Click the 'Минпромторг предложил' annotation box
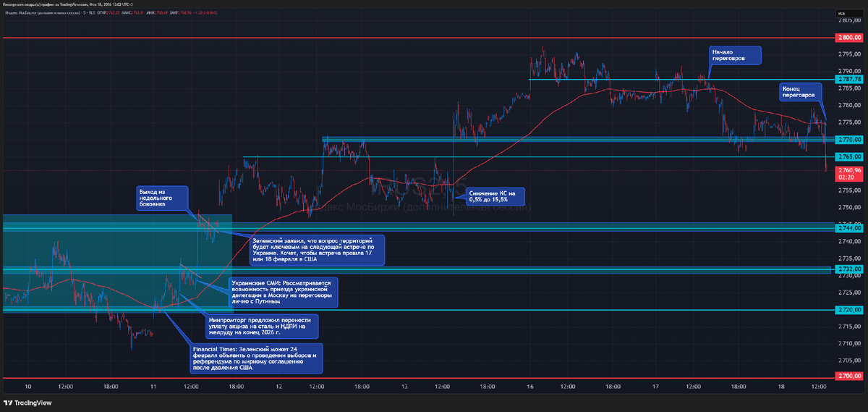 (x=260, y=327)
